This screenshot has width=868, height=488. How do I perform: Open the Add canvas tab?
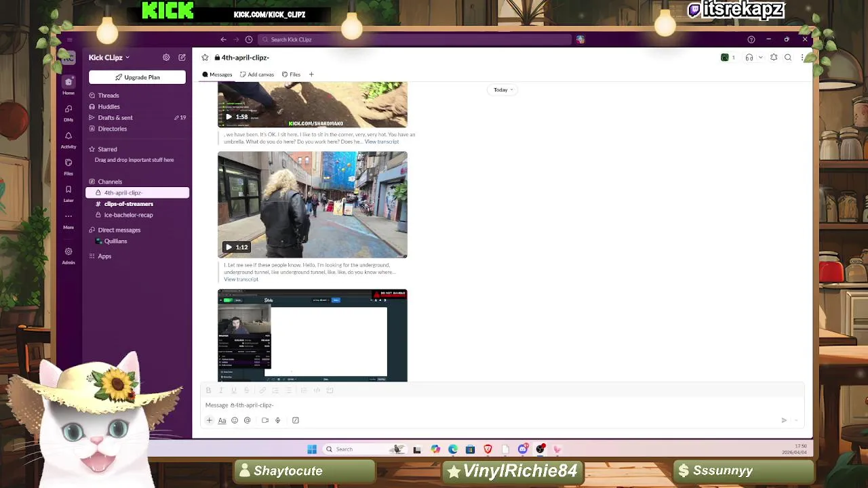[x=257, y=75]
